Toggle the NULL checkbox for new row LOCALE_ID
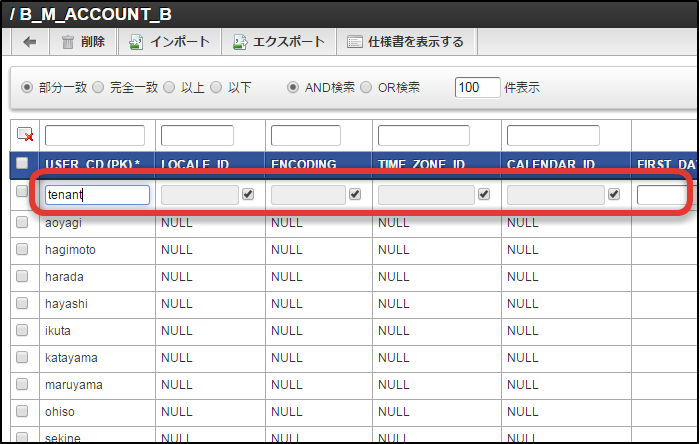700x444 pixels. point(248,194)
